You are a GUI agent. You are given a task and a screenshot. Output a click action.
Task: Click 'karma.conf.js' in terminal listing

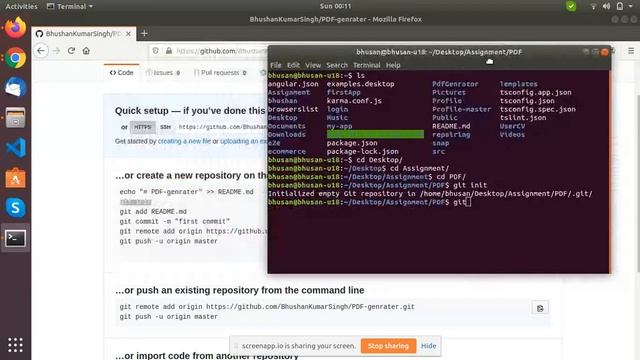pos(354,101)
